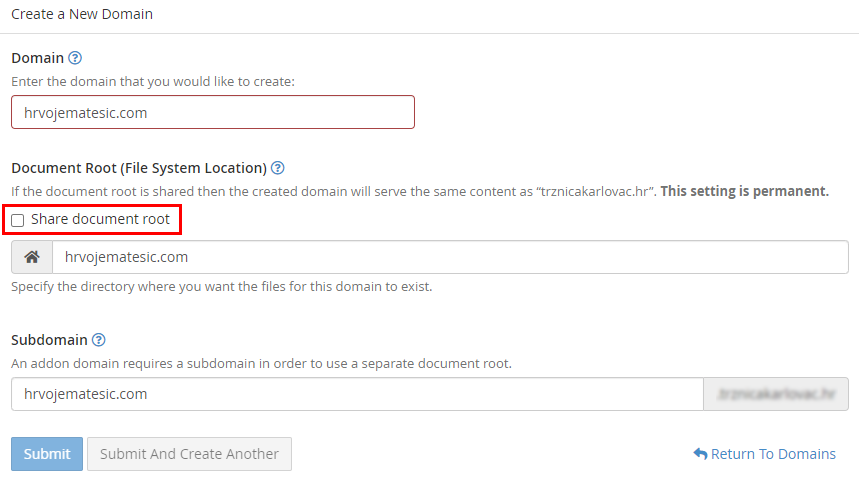Click the return arrow icon beside Return To Domains
Viewport: 859px width, 492px height.
coord(700,454)
